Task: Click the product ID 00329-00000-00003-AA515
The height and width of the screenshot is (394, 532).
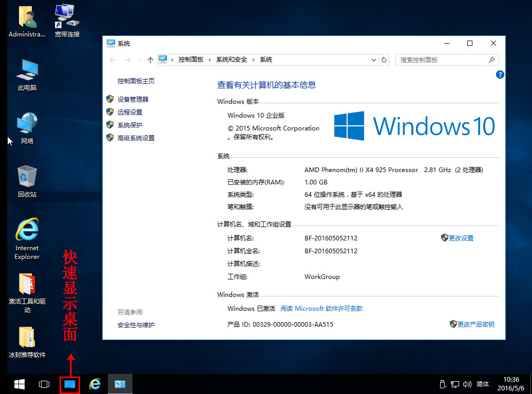Action: click(x=293, y=325)
